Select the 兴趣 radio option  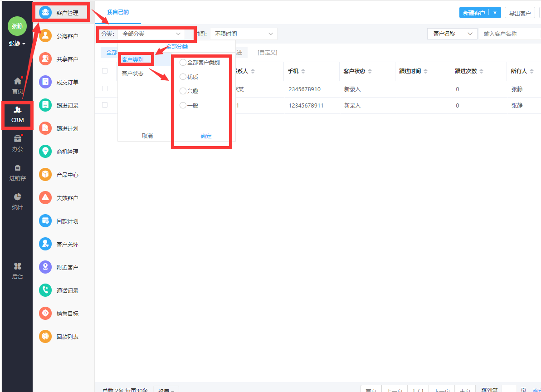(x=183, y=91)
